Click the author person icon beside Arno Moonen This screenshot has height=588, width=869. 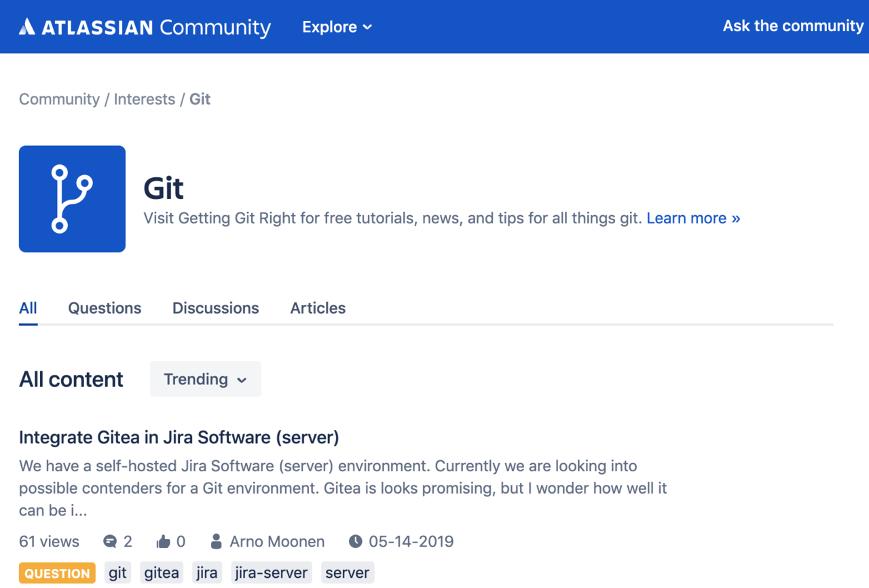(x=216, y=541)
